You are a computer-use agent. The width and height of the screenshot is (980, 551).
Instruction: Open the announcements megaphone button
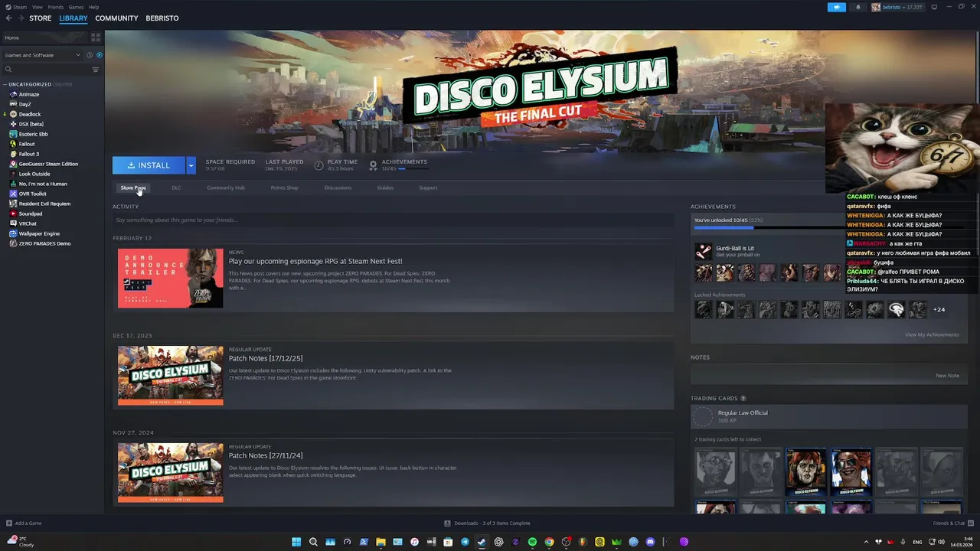[x=837, y=7]
